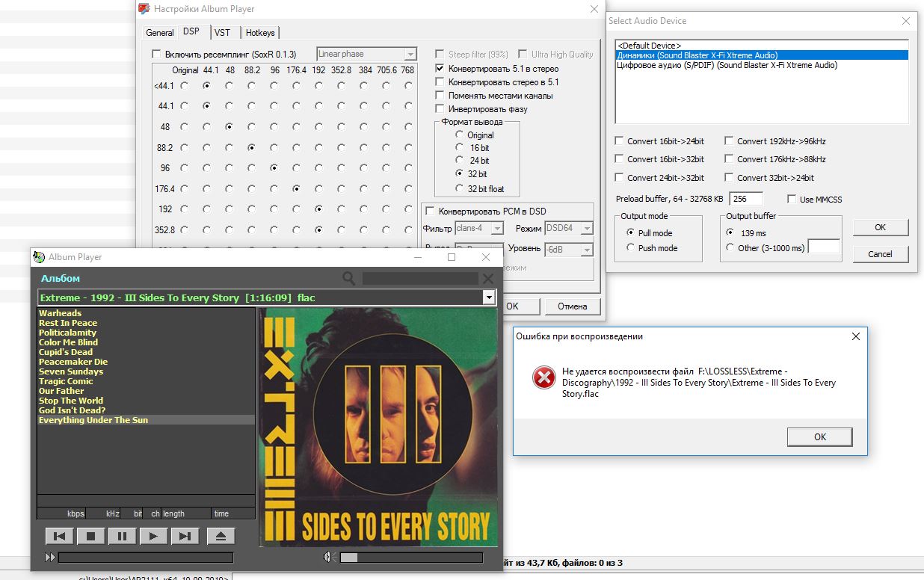The width and height of the screenshot is (924, 580).
Task: Enable Конвертировать стерео в 5.1
Action: [x=440, y=82]
